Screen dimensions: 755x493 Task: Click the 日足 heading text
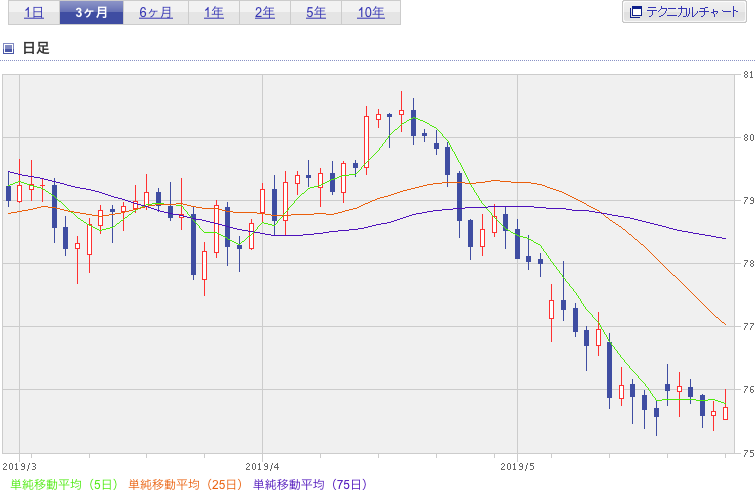(x=36, y=48)
